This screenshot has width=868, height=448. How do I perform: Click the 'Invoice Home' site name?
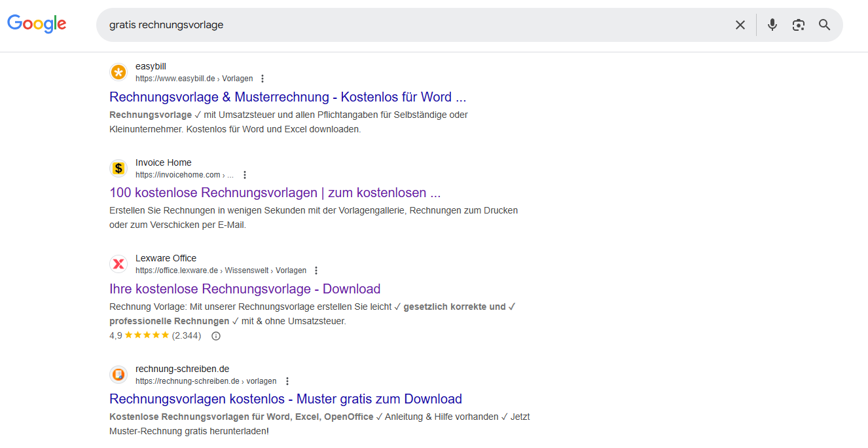tap(164, 162)
